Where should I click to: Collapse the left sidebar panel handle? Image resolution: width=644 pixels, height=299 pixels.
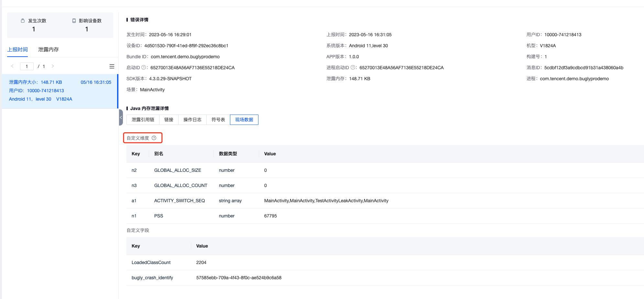pyautogui.click(x=121, y=117)
